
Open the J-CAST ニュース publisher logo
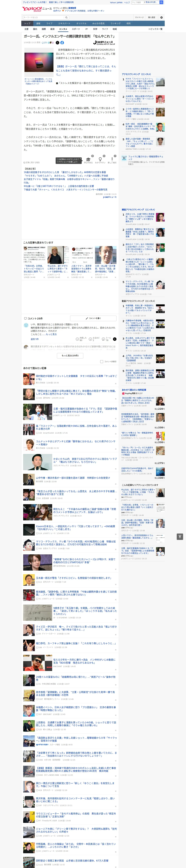[x=104, y=43]
